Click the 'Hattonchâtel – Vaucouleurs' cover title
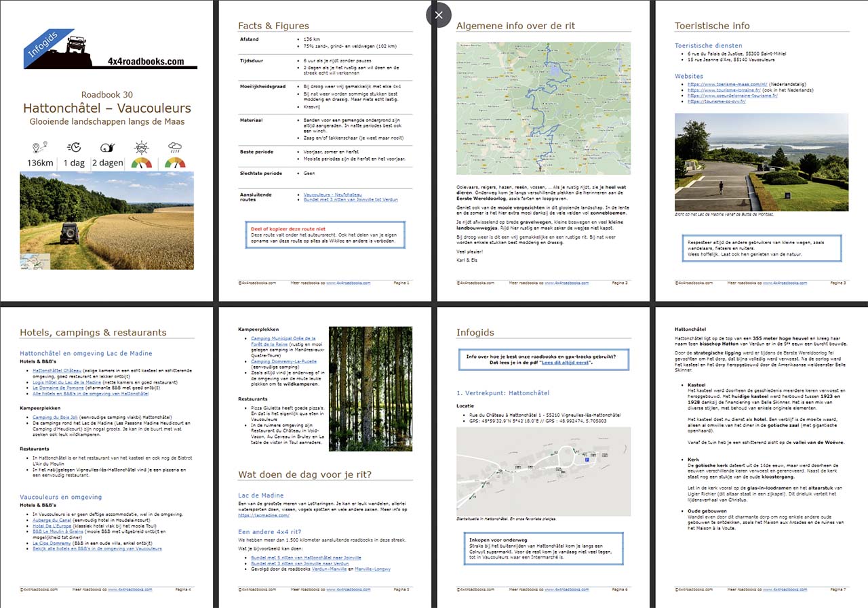The height and width of the screenshot is (608, 868). click(x=107, y=108)
